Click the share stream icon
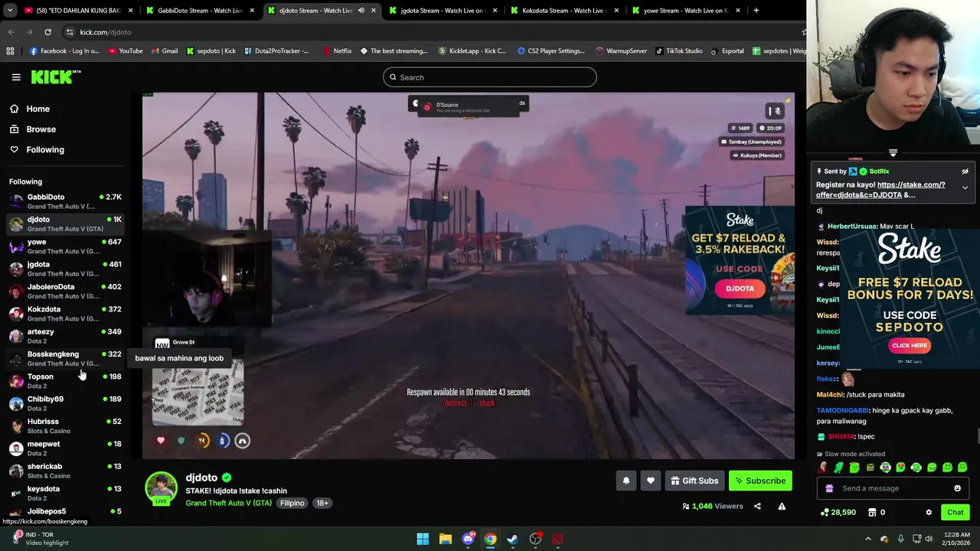 point(757,506)
